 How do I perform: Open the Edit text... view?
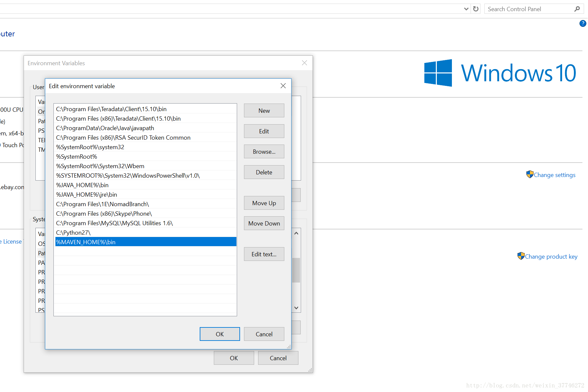264,254
